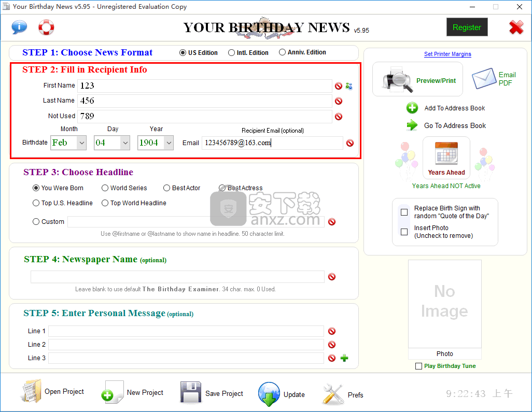This screenshot has width=532, height=412.
Task: Enable Replace Birth Sign with Quote checkbox
Action: tap(404, 212)
